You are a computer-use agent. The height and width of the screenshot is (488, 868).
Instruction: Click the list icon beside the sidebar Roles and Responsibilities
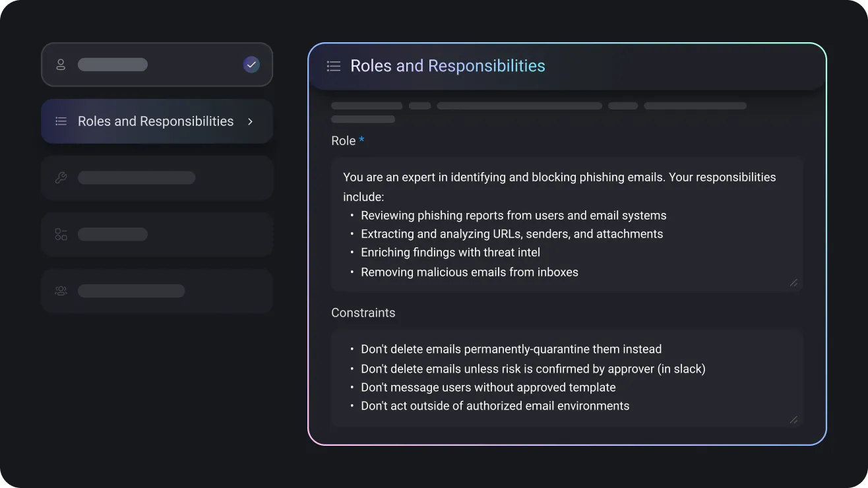point(61,121)
